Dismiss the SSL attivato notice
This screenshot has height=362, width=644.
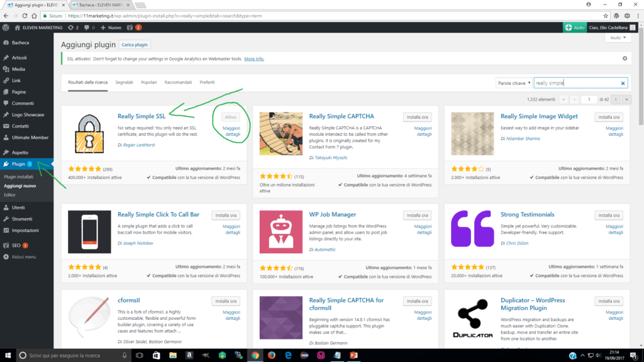pos(625,58)
